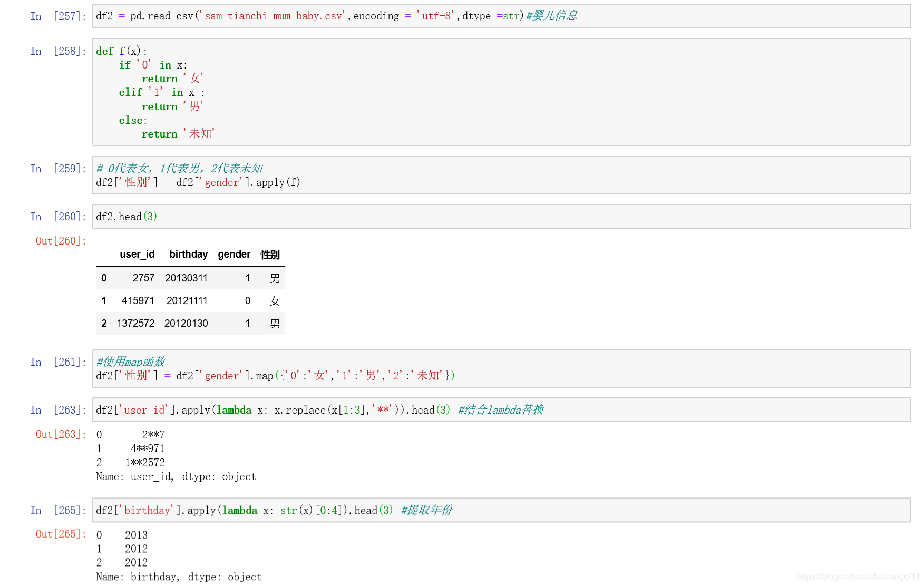Click the 女 value in row 1

275,301
